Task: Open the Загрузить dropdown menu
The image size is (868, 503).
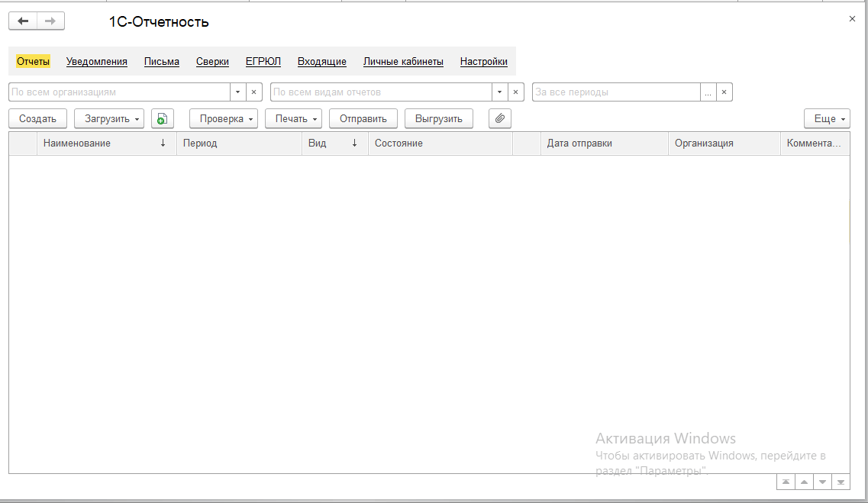Action: click(x=109, y=119)
